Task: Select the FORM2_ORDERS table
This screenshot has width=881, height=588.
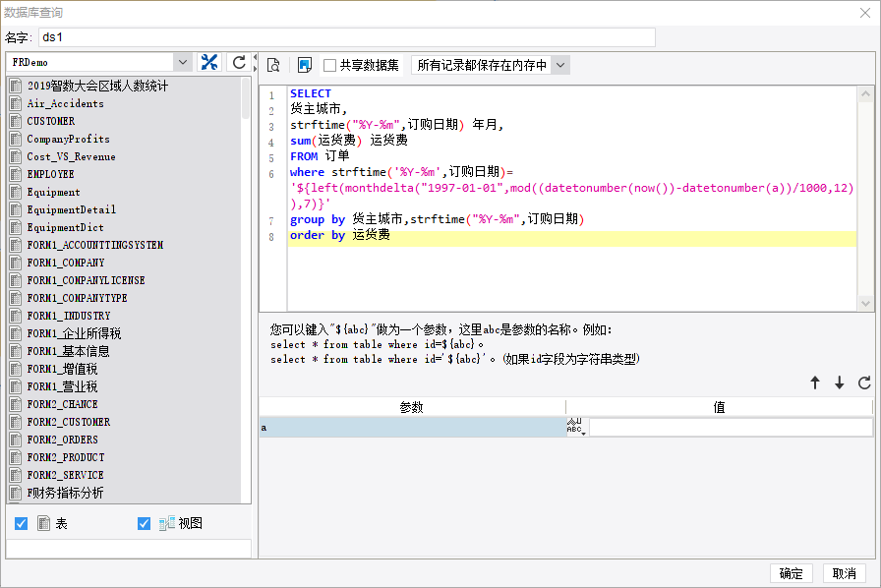Action: click(62, 440)
